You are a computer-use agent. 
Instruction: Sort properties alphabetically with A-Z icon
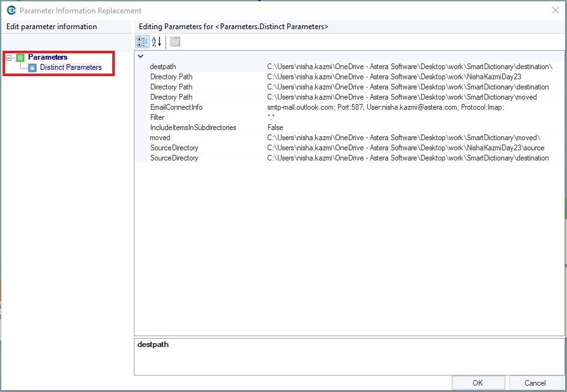(x=156, y=42)
